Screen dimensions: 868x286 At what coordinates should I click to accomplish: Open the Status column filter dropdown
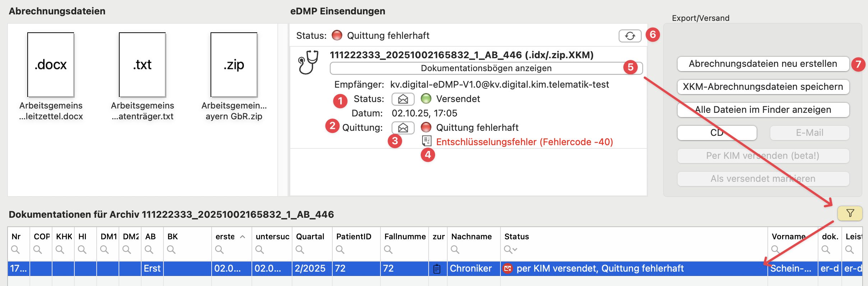point(509,249)
